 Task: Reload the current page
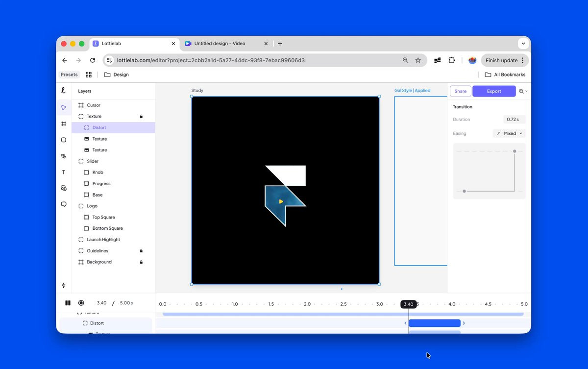[x=93, y=60]
